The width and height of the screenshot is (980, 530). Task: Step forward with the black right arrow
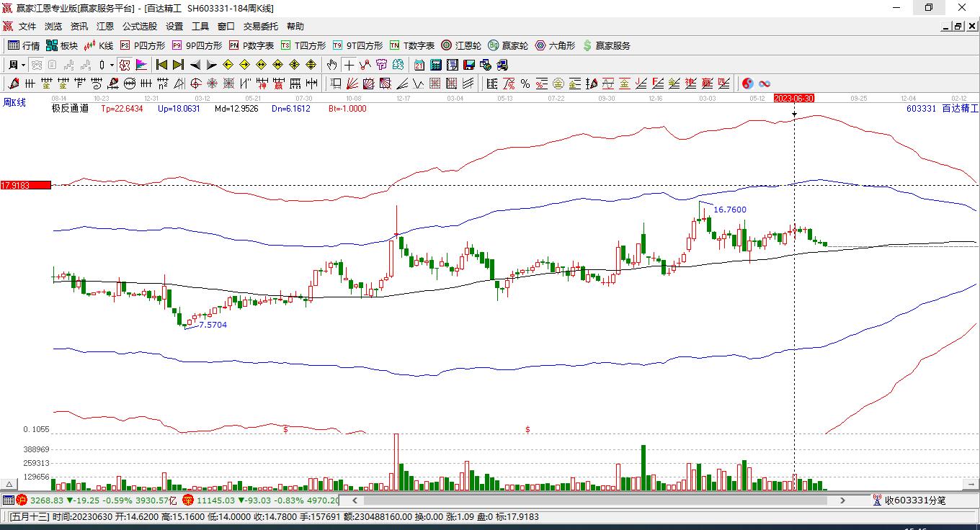coord(211,65)
